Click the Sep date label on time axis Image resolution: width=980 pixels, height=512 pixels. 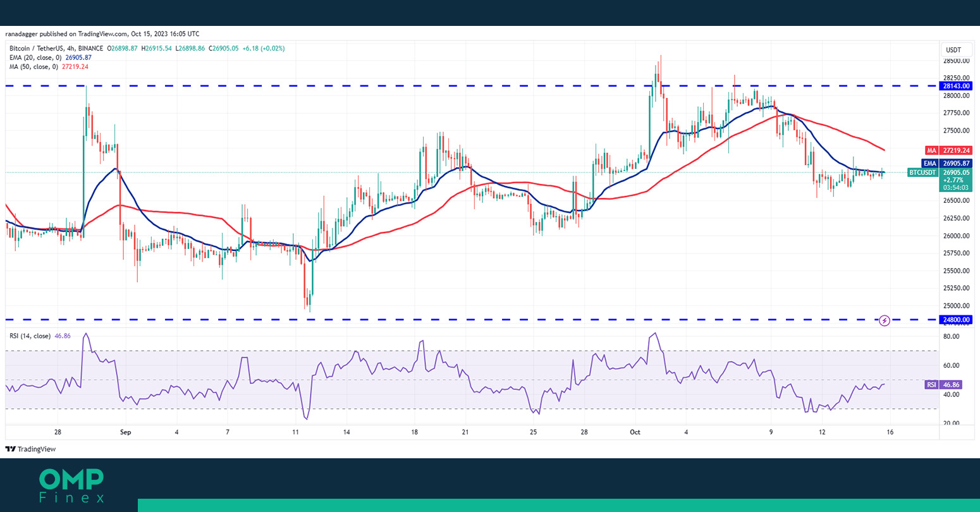point(125,432)
